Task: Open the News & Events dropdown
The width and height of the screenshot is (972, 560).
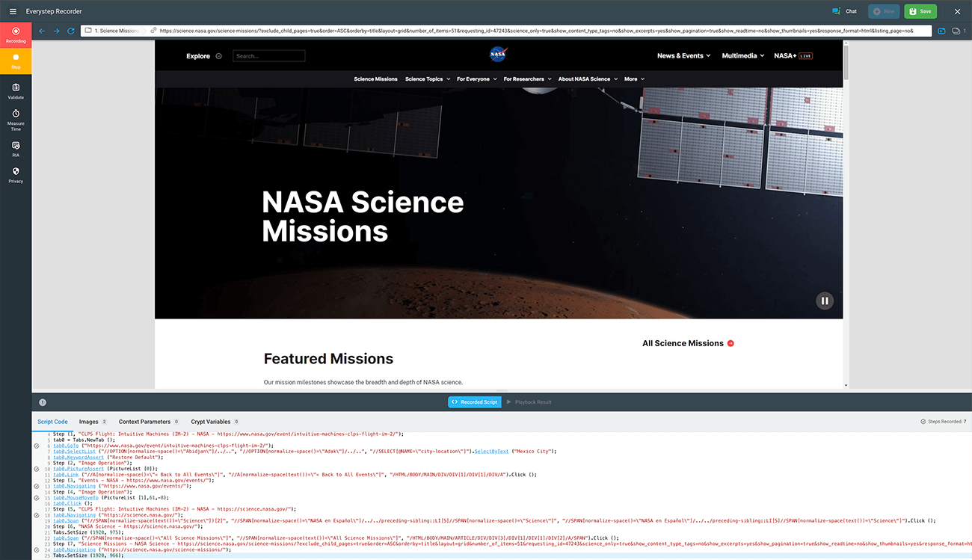Action: [683, 56]
